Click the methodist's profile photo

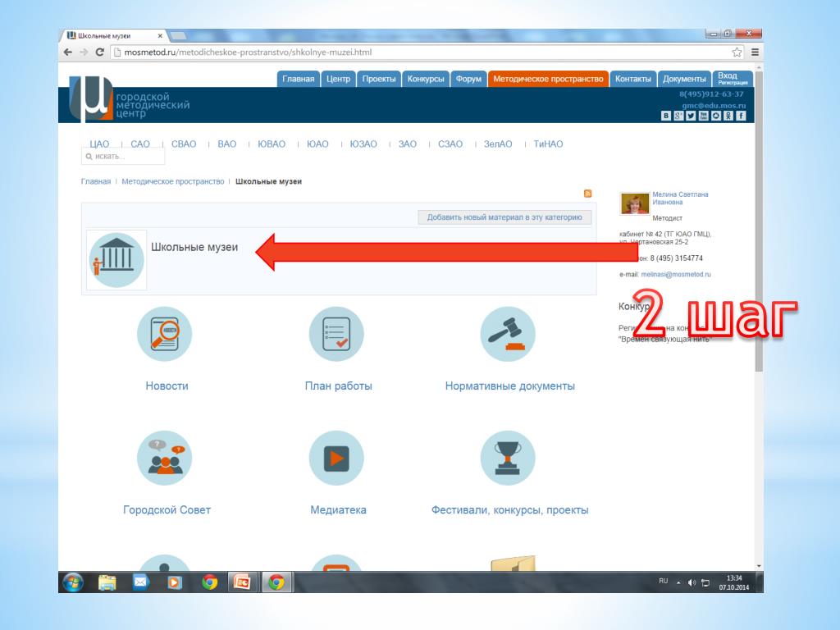pyautogui.click(x=635, y=203)
